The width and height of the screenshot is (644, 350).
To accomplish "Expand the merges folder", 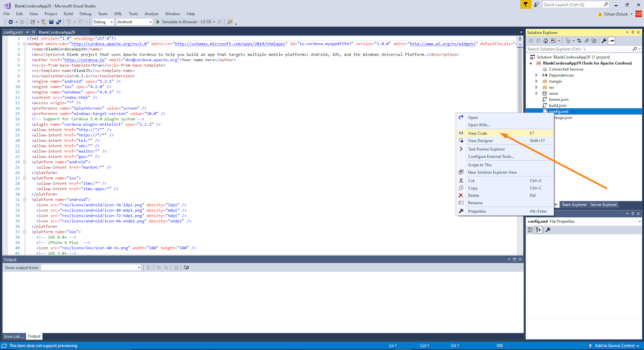I will click(x=536, y=81).
